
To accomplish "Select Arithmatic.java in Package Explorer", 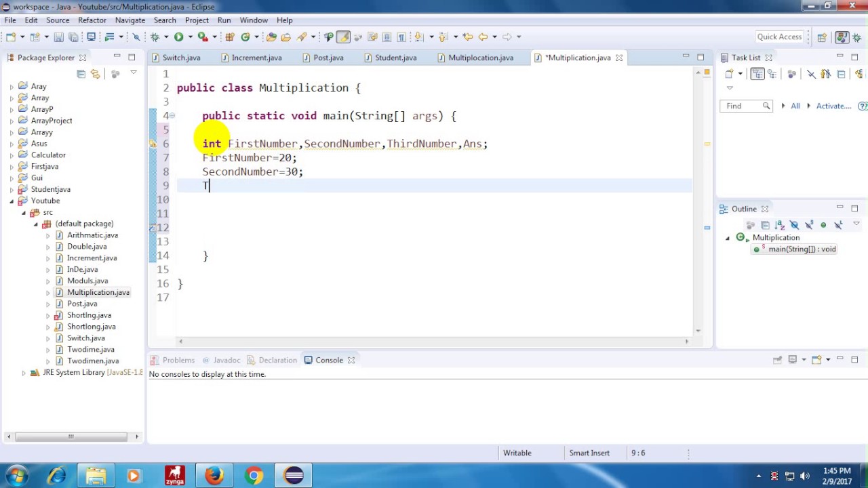I will (x=92, y=235).
